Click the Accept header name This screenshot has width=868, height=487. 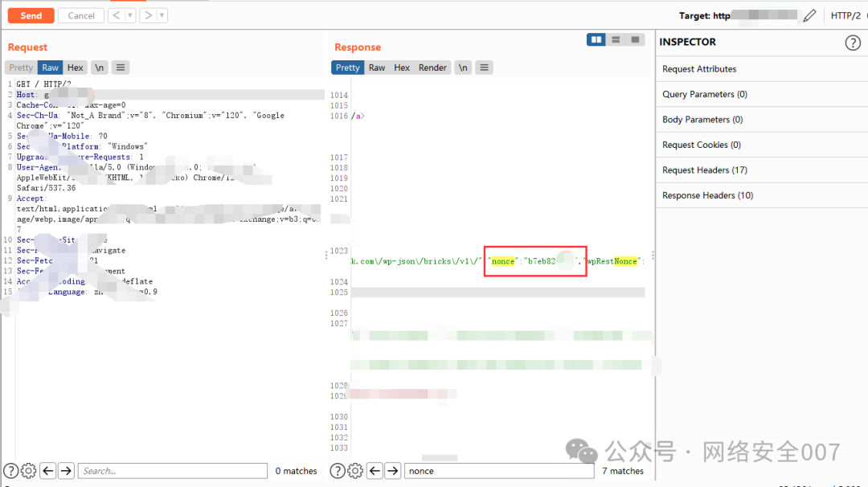[x=30, y=198]
